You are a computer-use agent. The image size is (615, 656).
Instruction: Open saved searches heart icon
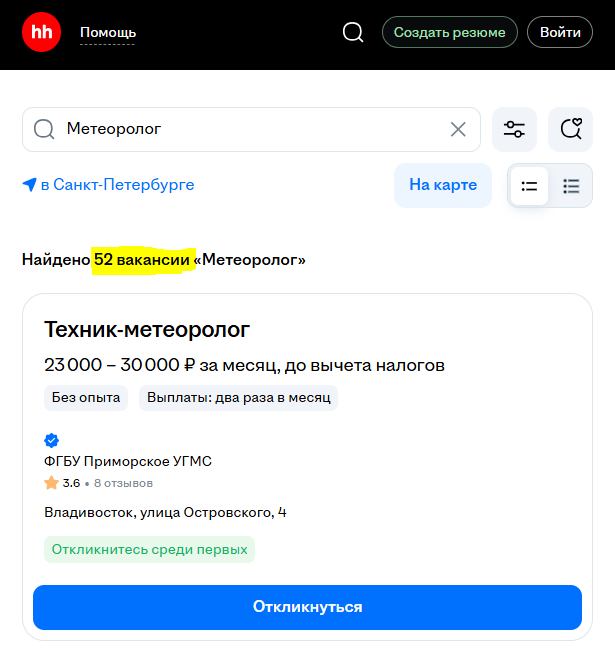[x=570, y=129]
